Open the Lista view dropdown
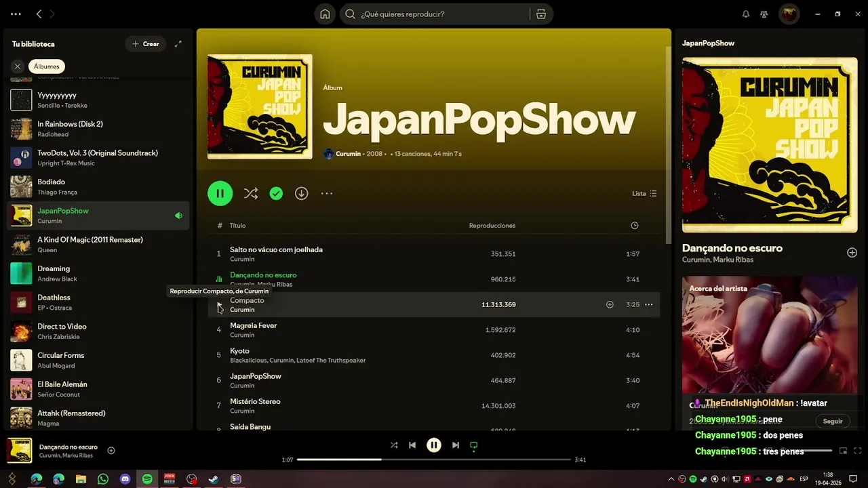The height and width of the screenshot is (488, 868). [644, 193]
